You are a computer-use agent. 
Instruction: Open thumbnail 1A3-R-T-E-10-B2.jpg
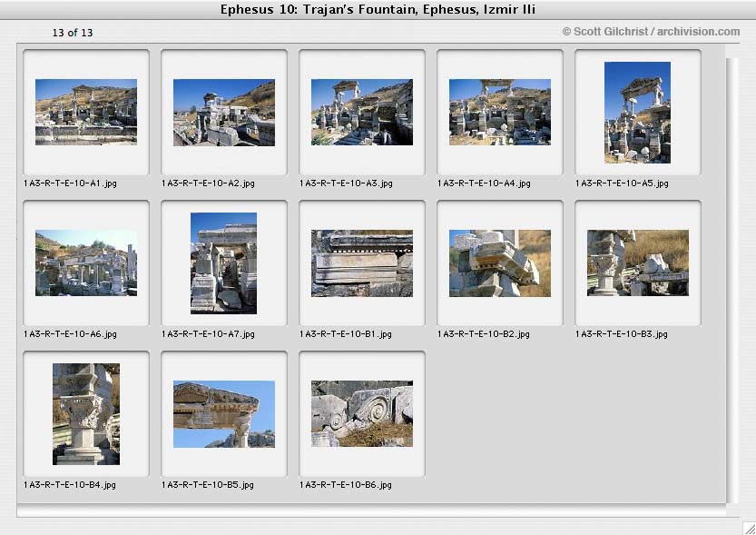tap(500, 263)
